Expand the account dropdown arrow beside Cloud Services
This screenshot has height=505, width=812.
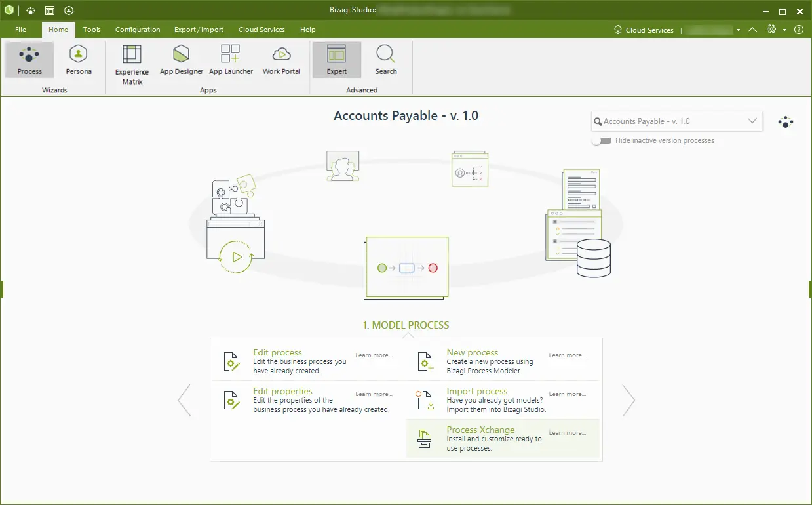pos(738,30)
